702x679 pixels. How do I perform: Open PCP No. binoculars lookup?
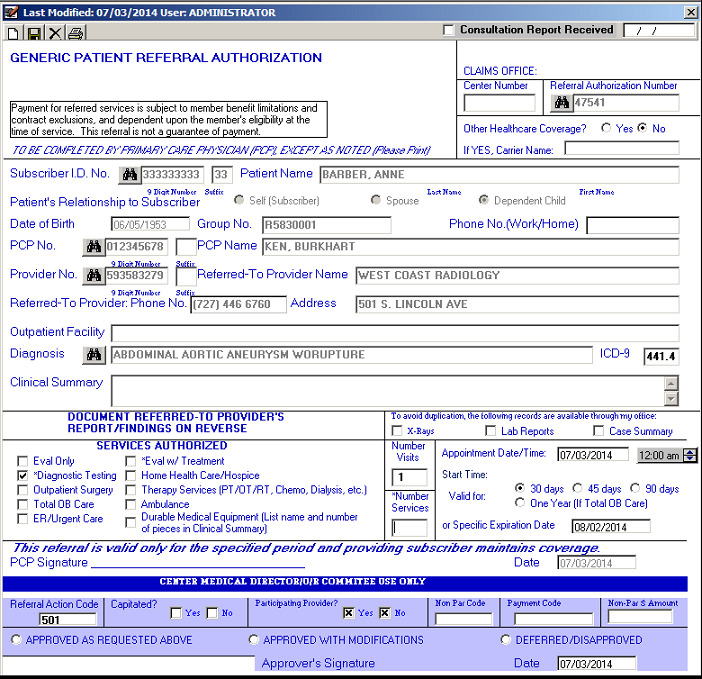[x=94, y=247]
